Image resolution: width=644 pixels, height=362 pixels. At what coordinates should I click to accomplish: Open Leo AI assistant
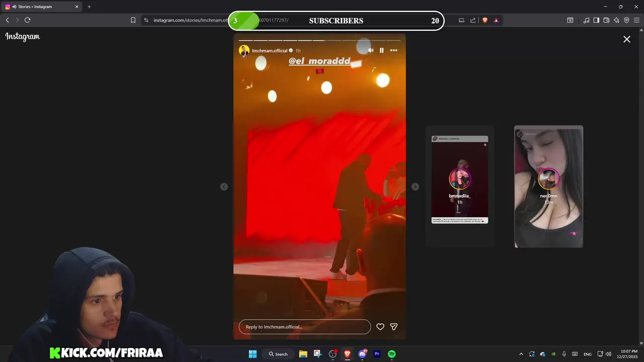tap(616, 20)
